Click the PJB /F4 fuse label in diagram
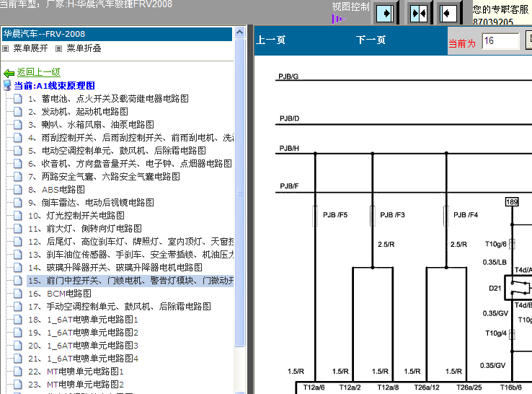 [x=466, y=215]
